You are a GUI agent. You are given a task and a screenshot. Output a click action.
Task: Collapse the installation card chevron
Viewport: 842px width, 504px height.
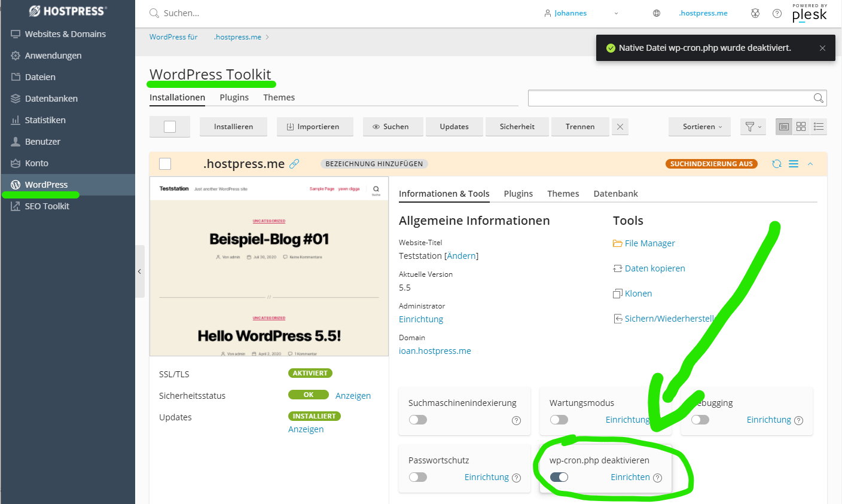point(810,164)
